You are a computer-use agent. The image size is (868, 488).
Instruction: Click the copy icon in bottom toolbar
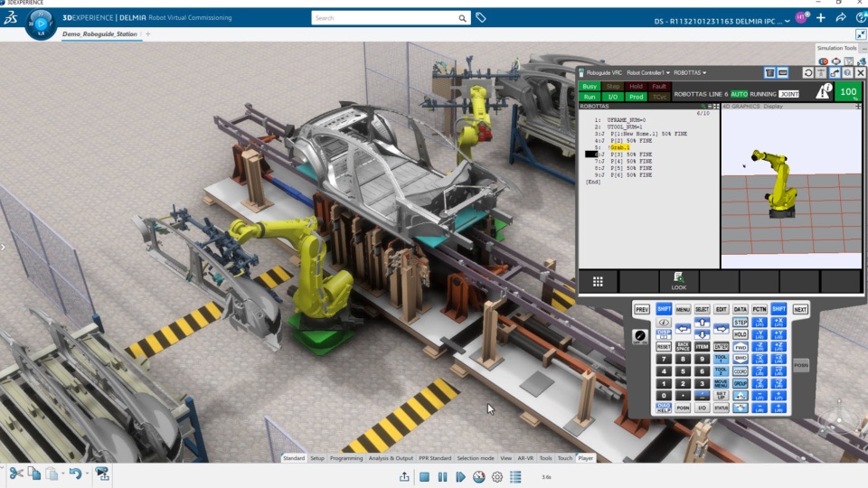pyautogui.click(x=34, y=474)
